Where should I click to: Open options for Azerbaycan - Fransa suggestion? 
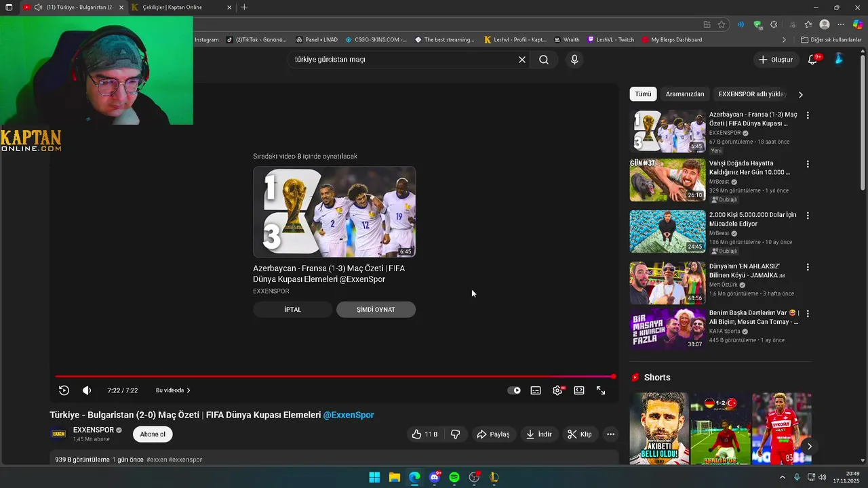click(x=807, y=115)
